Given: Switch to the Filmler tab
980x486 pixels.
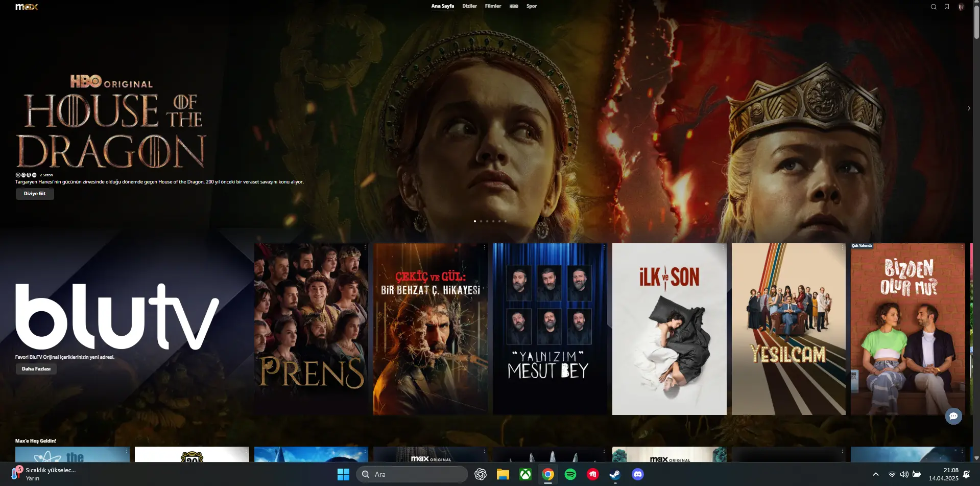Looking at the screenshot, I should 493,6.
